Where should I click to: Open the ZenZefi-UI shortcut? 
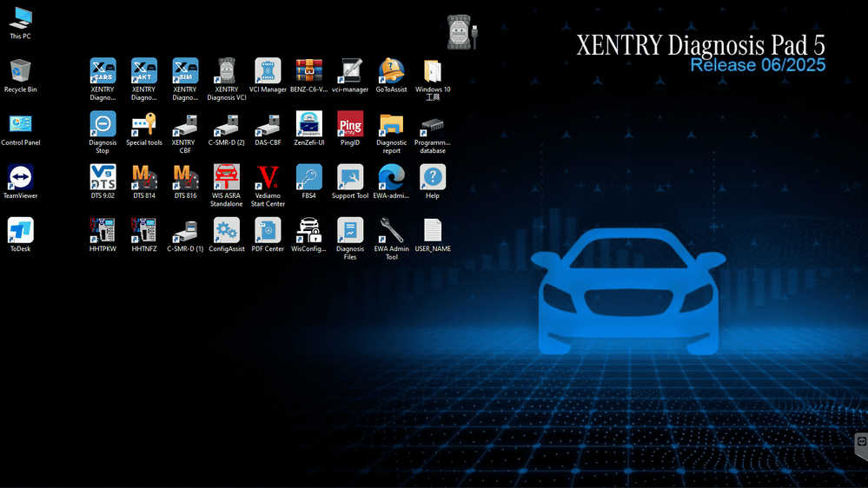309,124
